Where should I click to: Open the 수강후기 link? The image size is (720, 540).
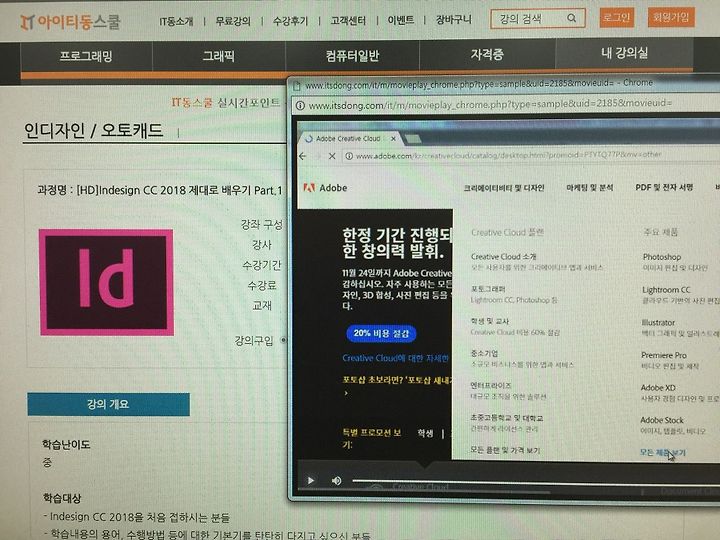(290, 21)
